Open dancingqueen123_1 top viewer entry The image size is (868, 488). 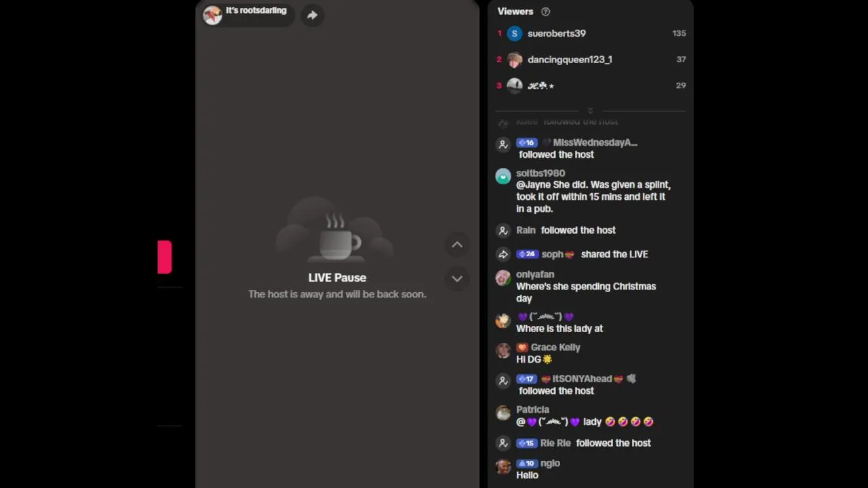pyautogui.click(x=590, y=60)
